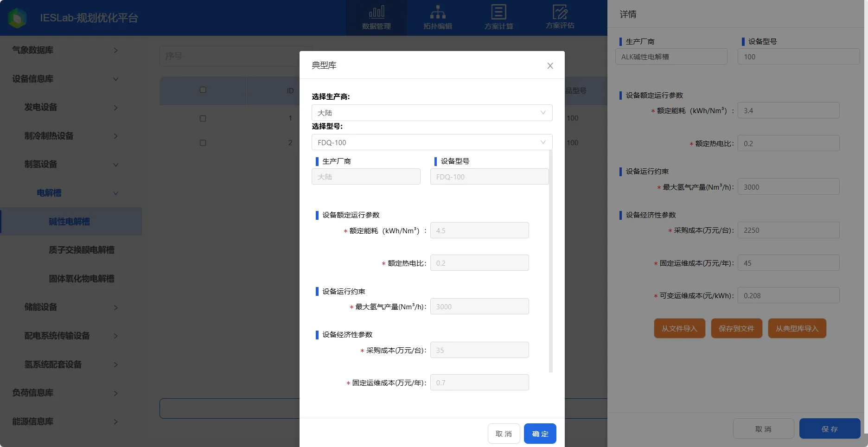The image size is (868, 447).
Task: Open the 数据管理 data management tab
Action: 377,18
